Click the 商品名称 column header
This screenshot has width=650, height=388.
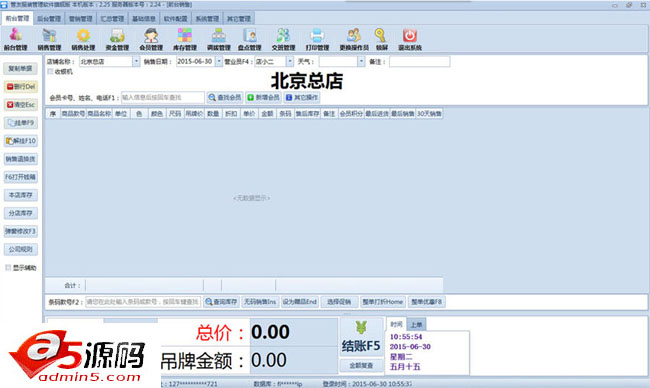click(x=99, y=114)
